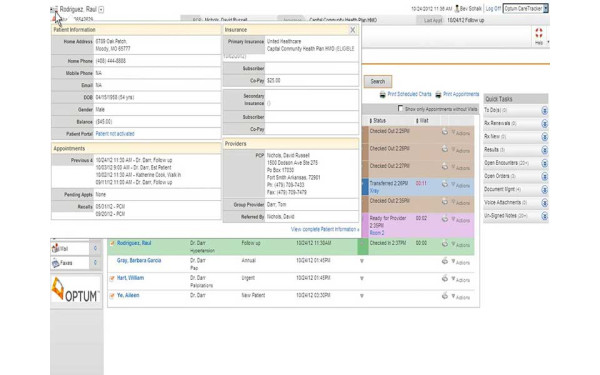
Task: Click the Print Appointments printer icon
Action: (x=438, y=95)
